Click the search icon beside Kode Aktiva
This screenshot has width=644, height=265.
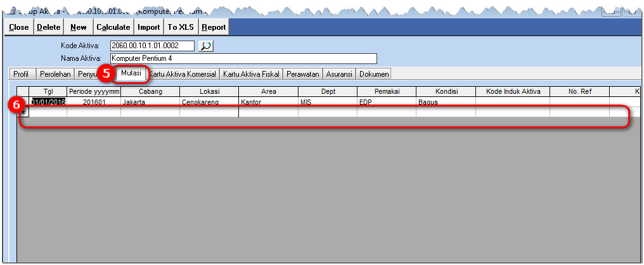206,46
